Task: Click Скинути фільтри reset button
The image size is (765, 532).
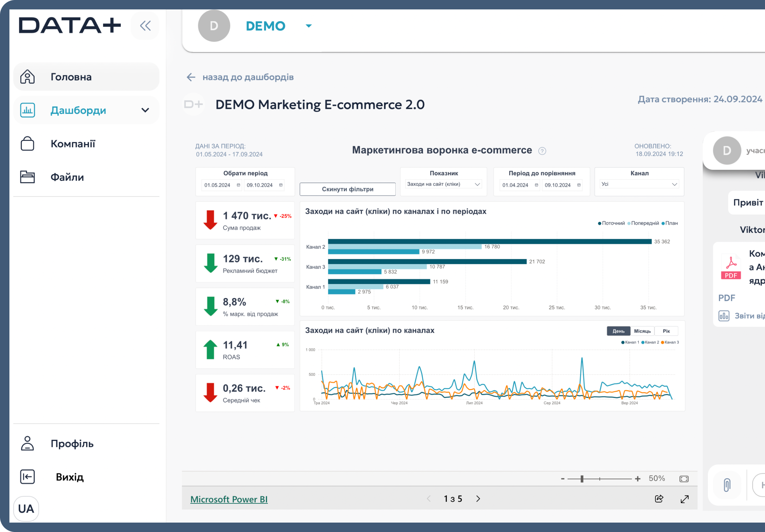Action: (348, 189)
